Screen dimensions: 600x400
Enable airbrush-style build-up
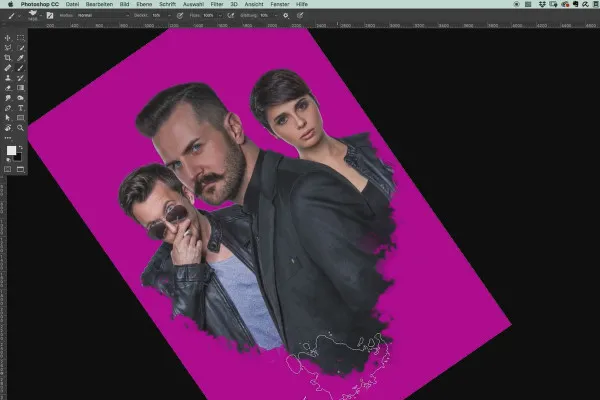click(231, 16)
